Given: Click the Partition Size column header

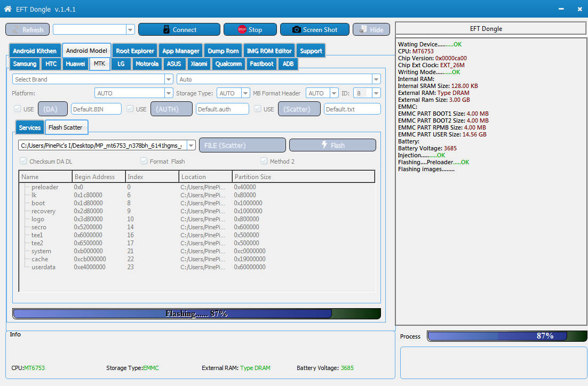Looking at the screenshot, I should pyautogui.click(x=304, y=177).
